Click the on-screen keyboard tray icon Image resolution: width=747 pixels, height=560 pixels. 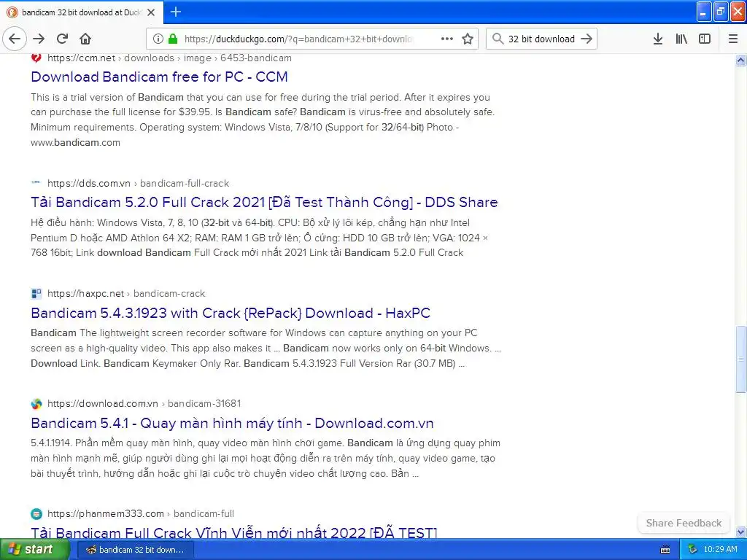[x=665, y=550]
